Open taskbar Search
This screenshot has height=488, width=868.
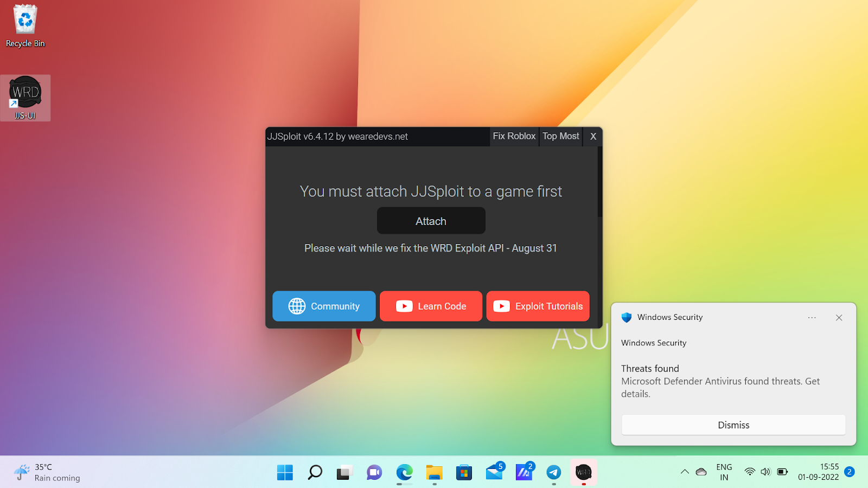pyautogui.click(x=315, y=472)
